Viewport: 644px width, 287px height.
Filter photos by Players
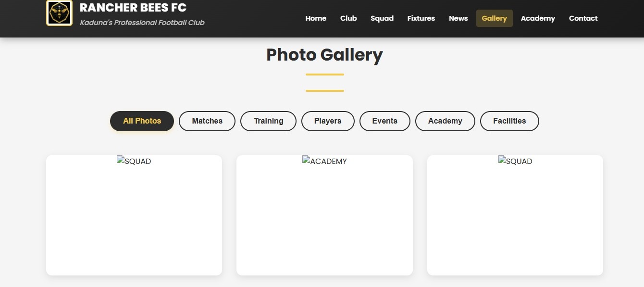click(328, 121)
